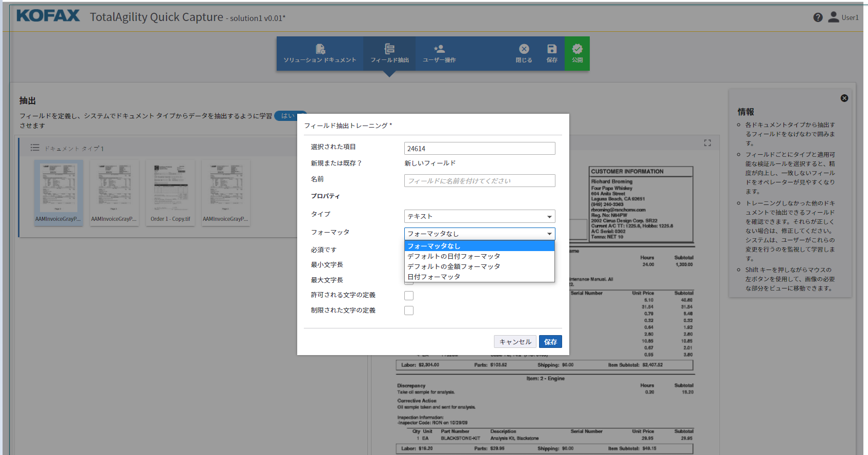The width and height of the screenshot is (868, 455).
Task: Choose デフォルトの金額フォーマッタ from list
Action: click(453, 266)
